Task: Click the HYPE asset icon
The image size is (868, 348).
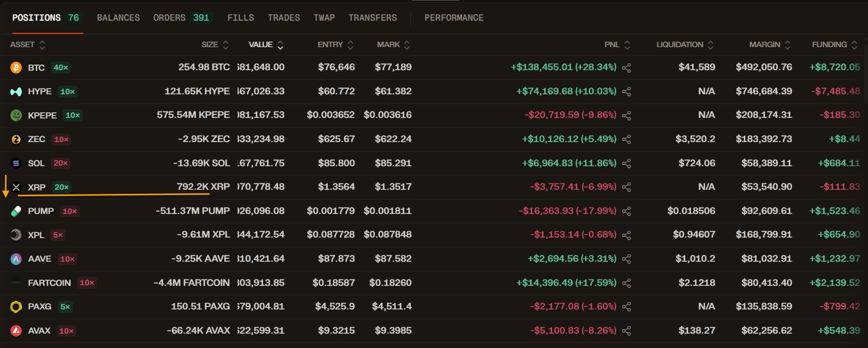Action: 16,91
